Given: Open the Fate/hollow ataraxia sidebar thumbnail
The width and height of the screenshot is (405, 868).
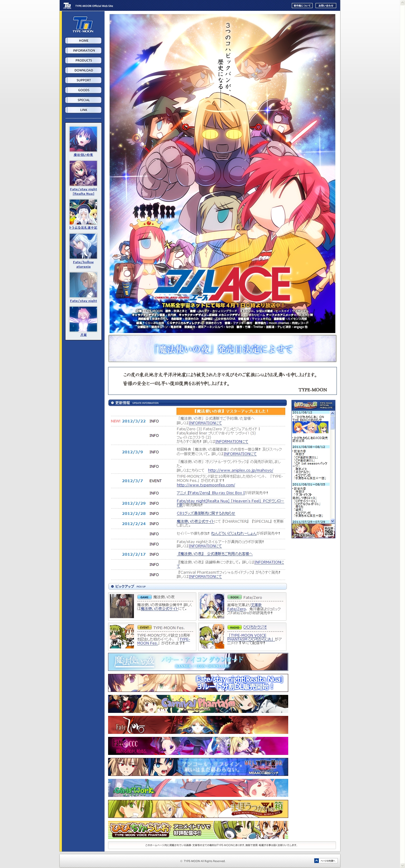Looking at the screenshot, I should pos(83,246).
